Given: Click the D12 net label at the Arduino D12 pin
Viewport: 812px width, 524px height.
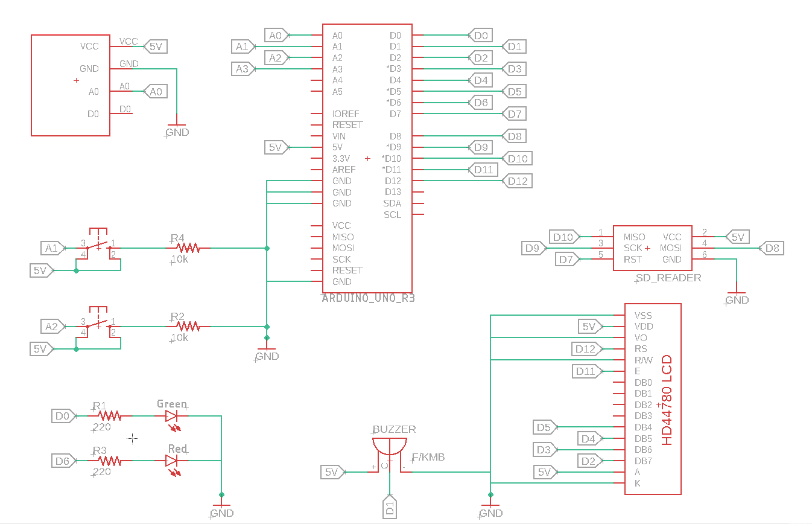Looking at the screenshot, I should click(x=517, y=181).
